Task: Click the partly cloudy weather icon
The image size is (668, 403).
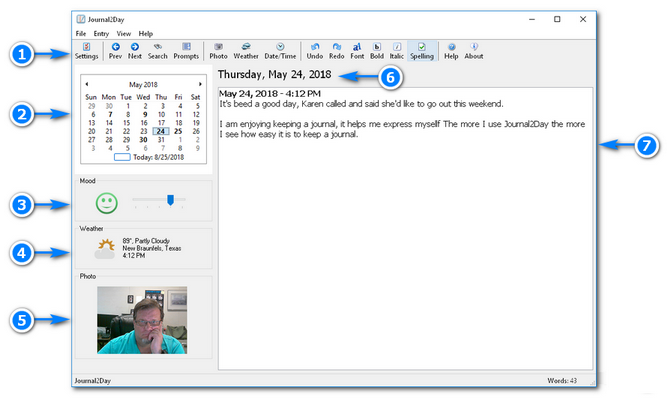Action: [x=105, y=249]
